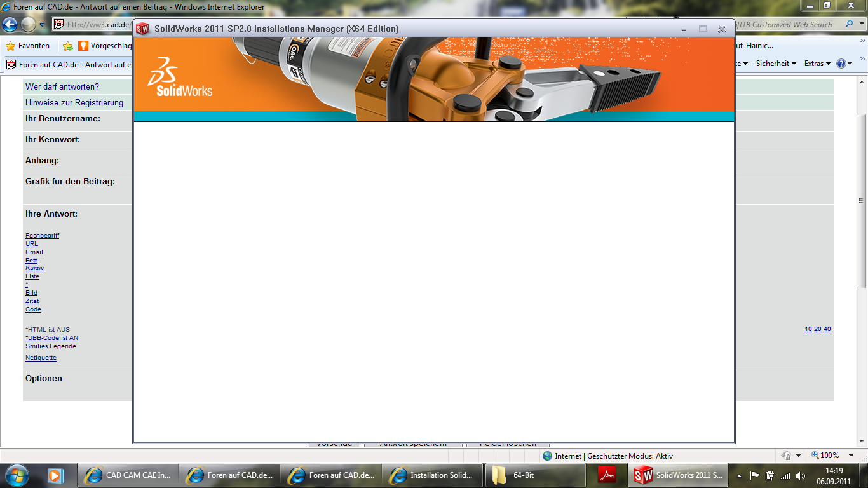
Task: Click the add-to-favorites-bar star icon
Action: (x=68, y=46)
